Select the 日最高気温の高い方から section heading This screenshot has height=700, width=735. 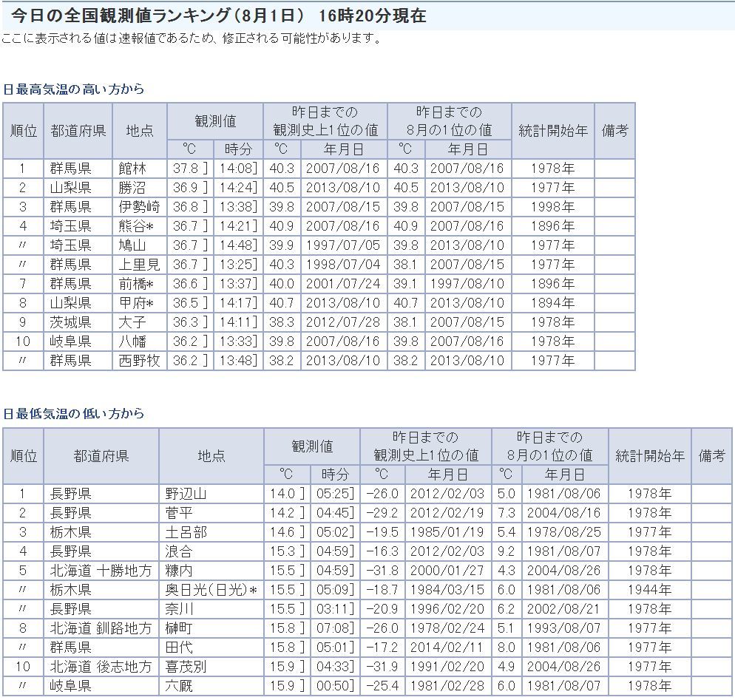74,89
